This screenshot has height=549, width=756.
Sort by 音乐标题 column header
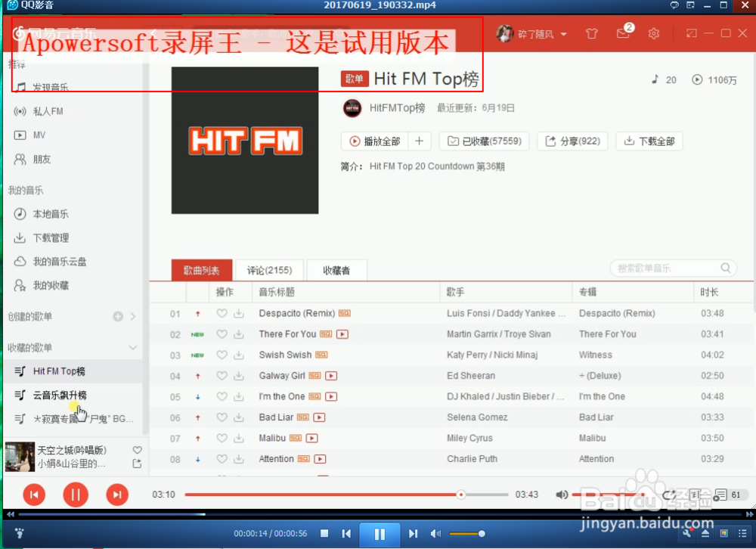point(277,292)
